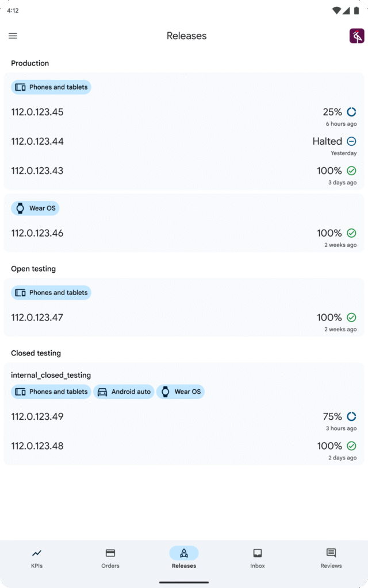
Task: View Wear OS release 112.0.123.46
Action: [37, 233]
